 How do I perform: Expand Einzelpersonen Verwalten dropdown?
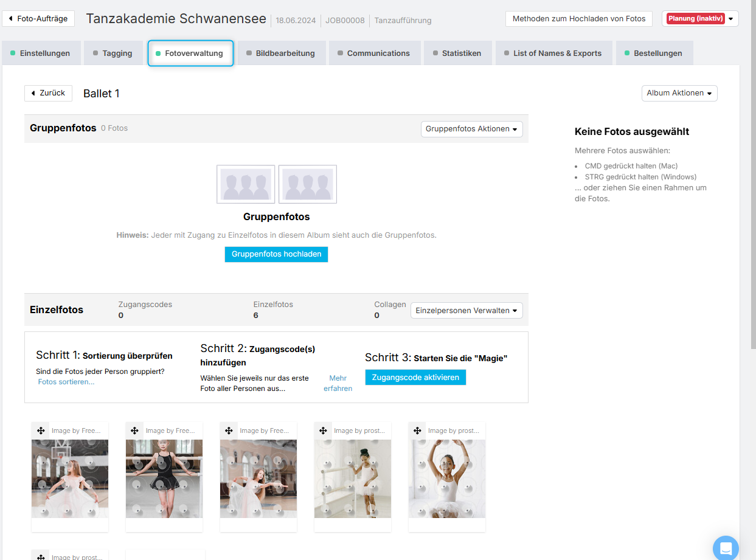pyautogui.click(x=466, y=311)
